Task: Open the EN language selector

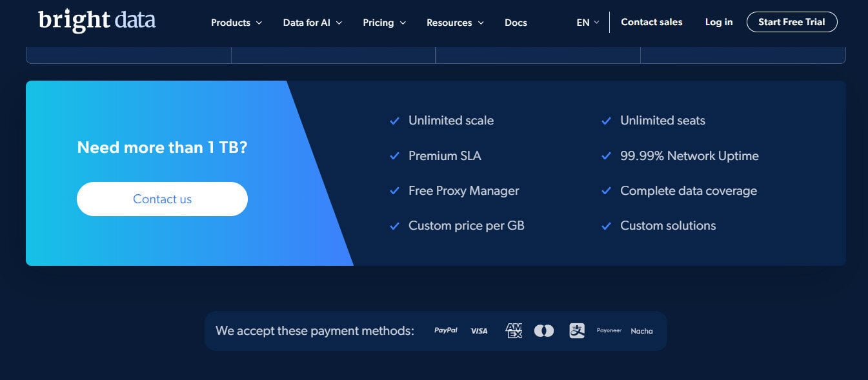Action: click(588, 23)
